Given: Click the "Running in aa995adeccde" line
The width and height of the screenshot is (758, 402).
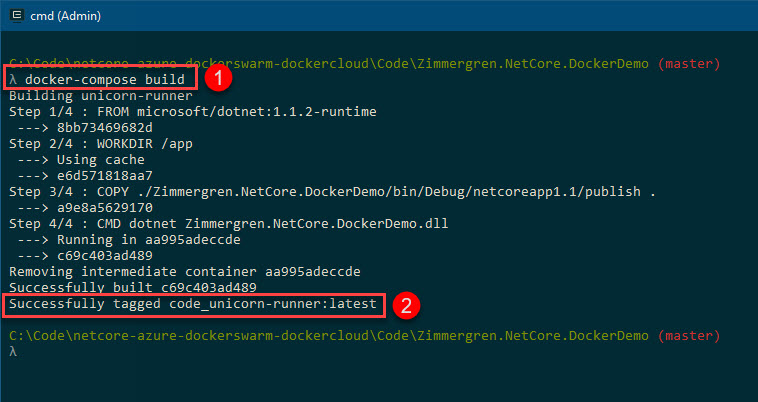Looking at the screenshot, I should [x=148, y=239].
